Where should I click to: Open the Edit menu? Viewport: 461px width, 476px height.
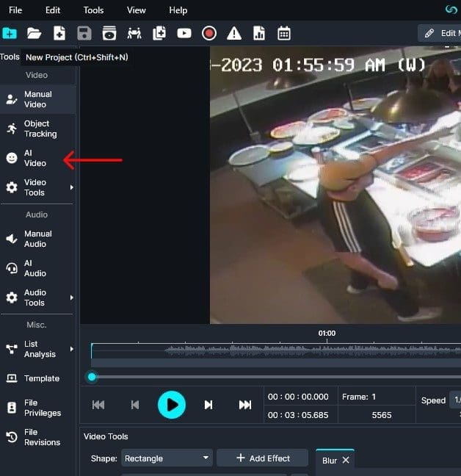pos(53,10)
